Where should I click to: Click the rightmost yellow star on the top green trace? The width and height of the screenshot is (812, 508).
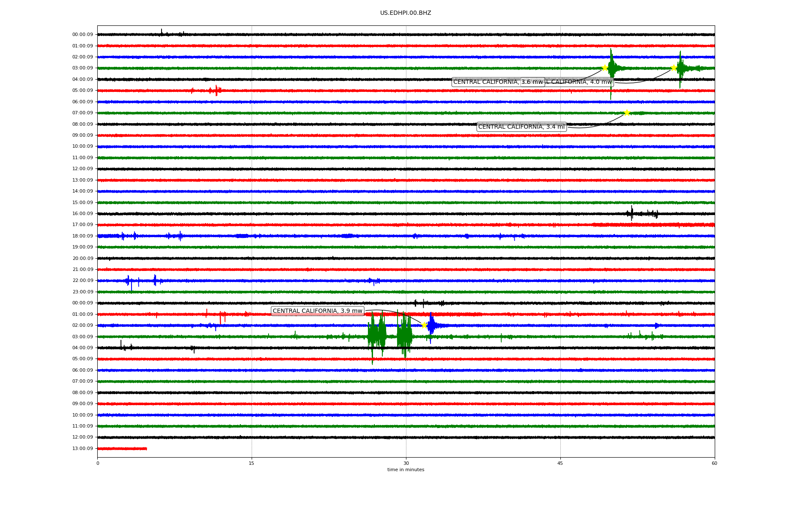[674, 68]
